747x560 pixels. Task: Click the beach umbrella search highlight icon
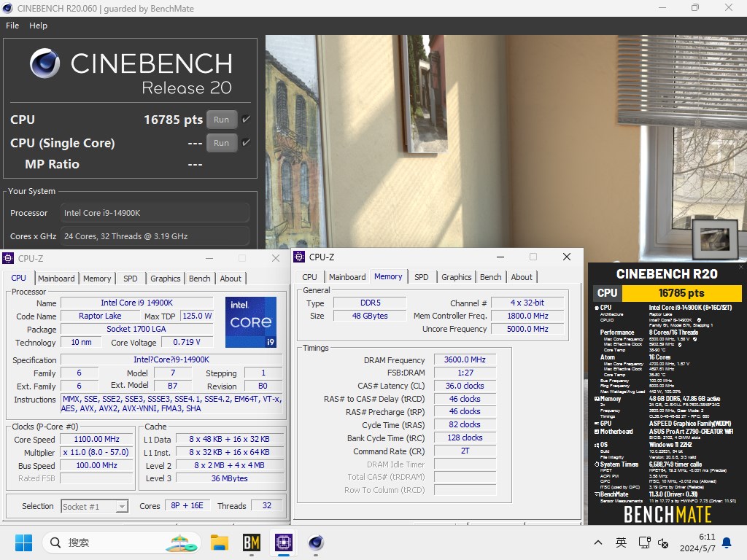(181, 542)
